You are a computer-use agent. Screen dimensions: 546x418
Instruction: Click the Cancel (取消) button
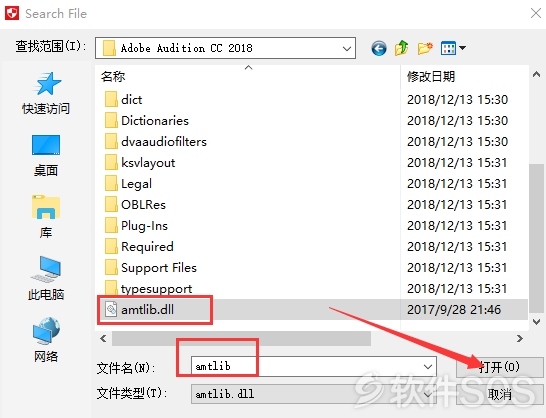point(499,394)
